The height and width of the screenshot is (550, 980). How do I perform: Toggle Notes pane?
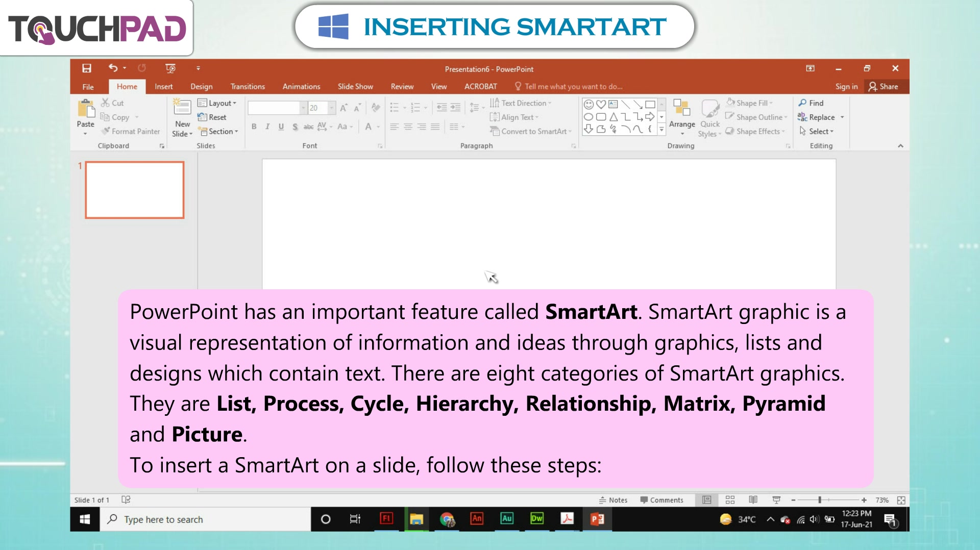pos(613,500)
